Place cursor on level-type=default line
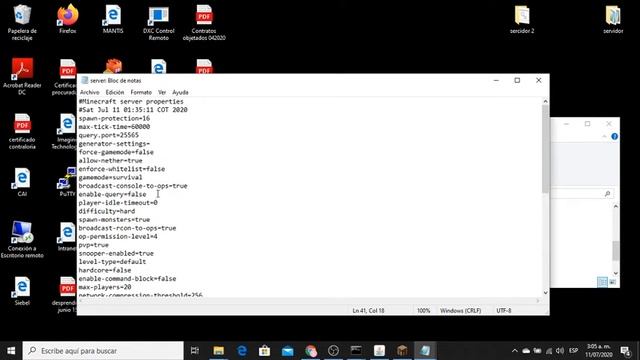This screenshot has height=360, width=640. click(112, 262)
